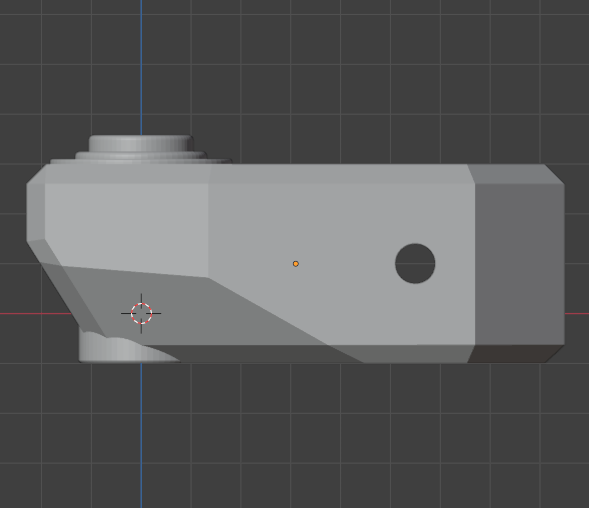589x508 pixels.
Task: Click inside the circular hole on the model
Action: point(415,263)
